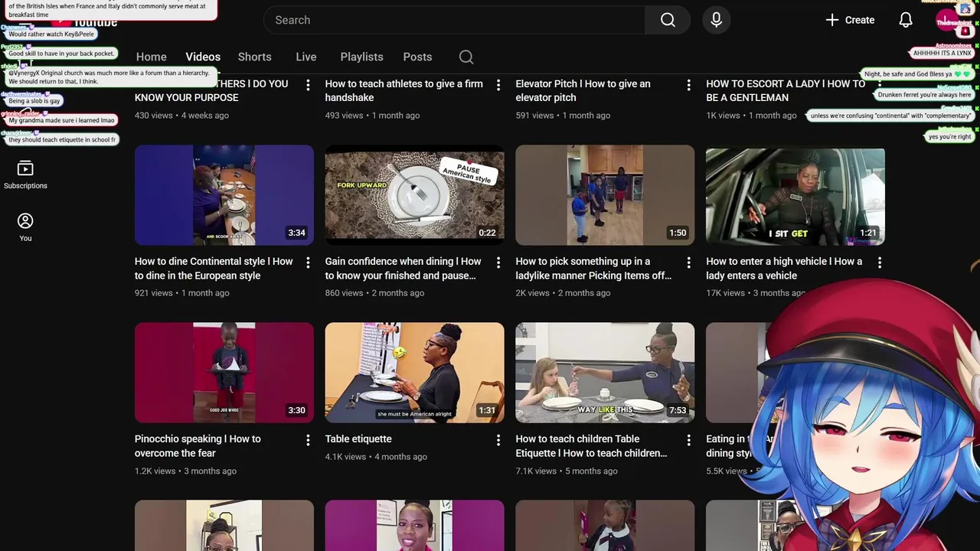Click into the Search input field

454,20
